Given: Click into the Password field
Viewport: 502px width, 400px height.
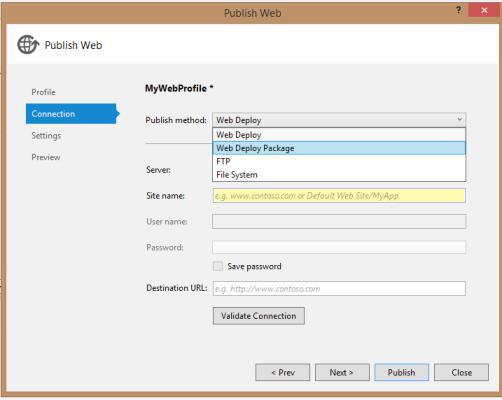Looking at the screenshot, I should 339,247.
